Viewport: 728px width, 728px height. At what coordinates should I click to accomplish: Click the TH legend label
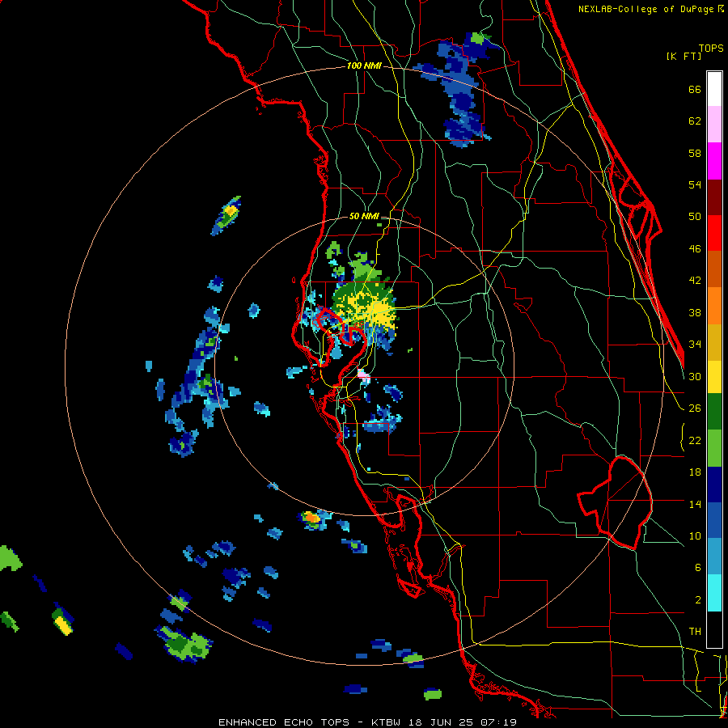point(695,632)
